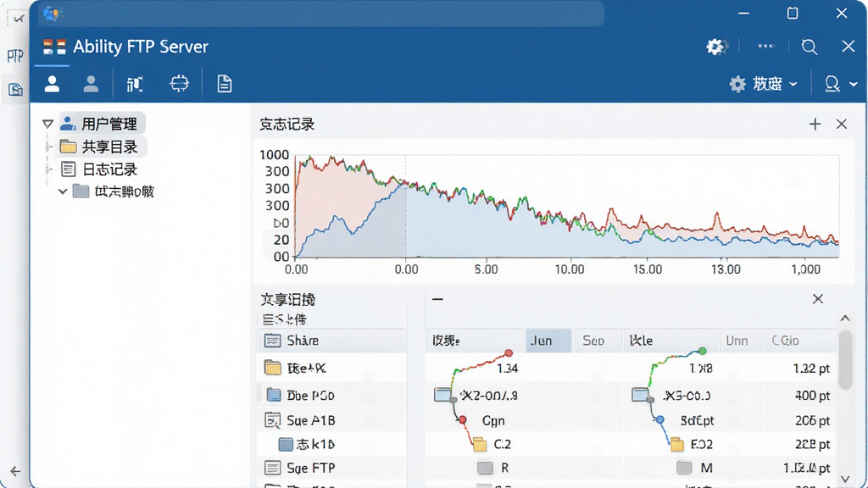The height and width of the screenshot is (488, 868).
Task: Open the settings gear in title bar
Action: (x=716, y=47)
